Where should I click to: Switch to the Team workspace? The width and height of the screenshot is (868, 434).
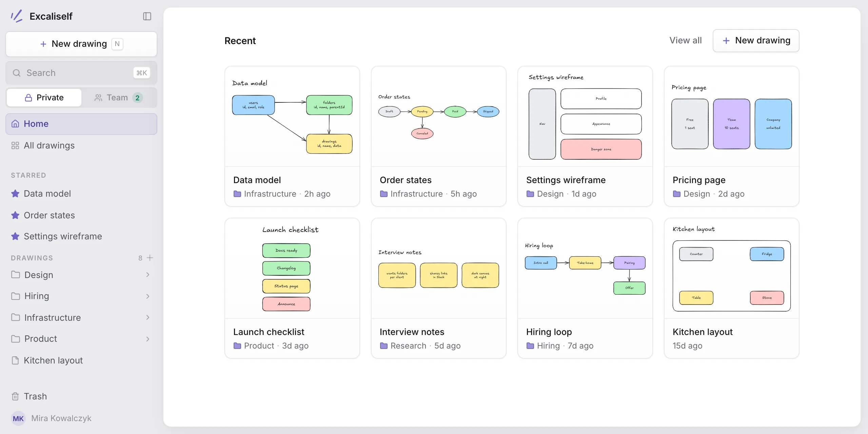pyautogui.click(x=119, y=98)
